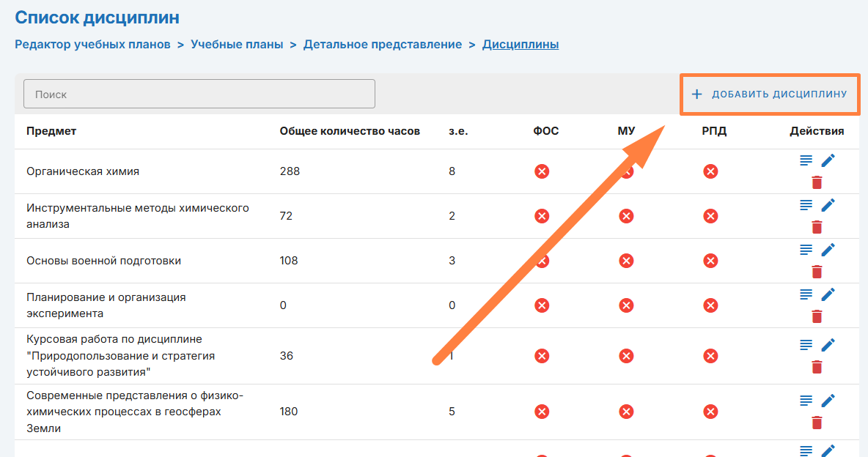Open Учебные планы breadcrumb link

[x=237, y=45]
